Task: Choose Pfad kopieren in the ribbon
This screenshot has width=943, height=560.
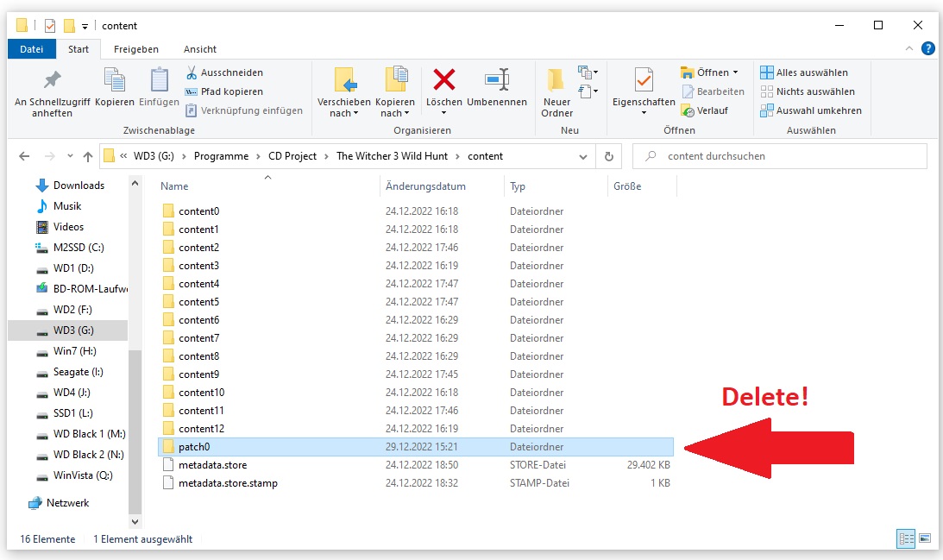Action: tap(224, 91)
